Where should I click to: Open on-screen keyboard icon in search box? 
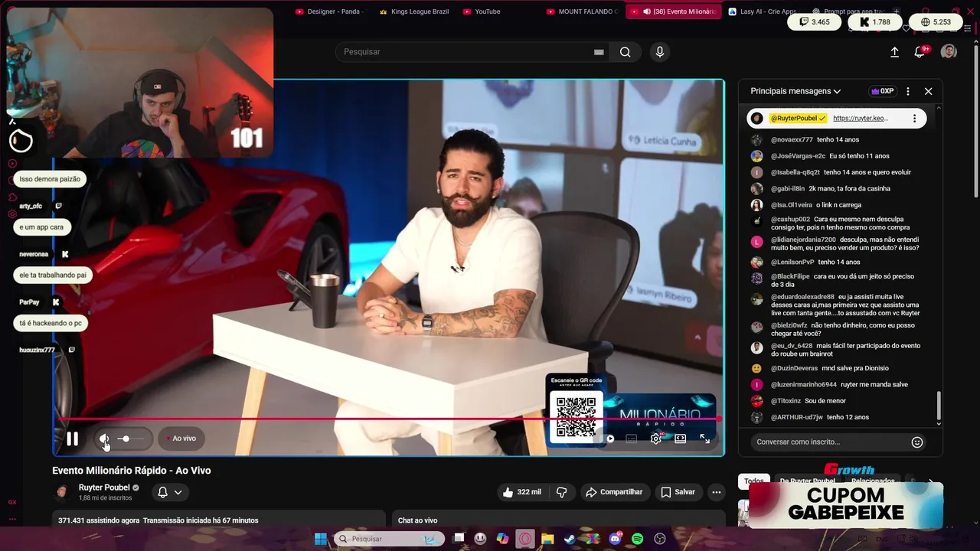(599, 52)
